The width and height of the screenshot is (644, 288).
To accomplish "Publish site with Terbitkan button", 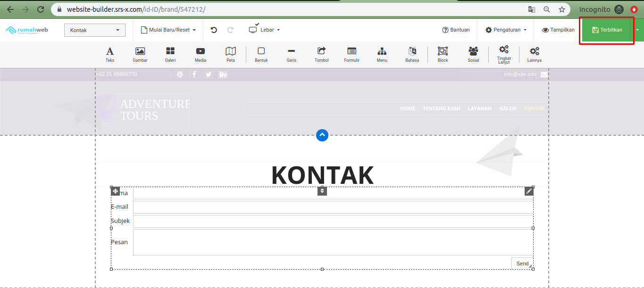I will click(x=607, y=30).
